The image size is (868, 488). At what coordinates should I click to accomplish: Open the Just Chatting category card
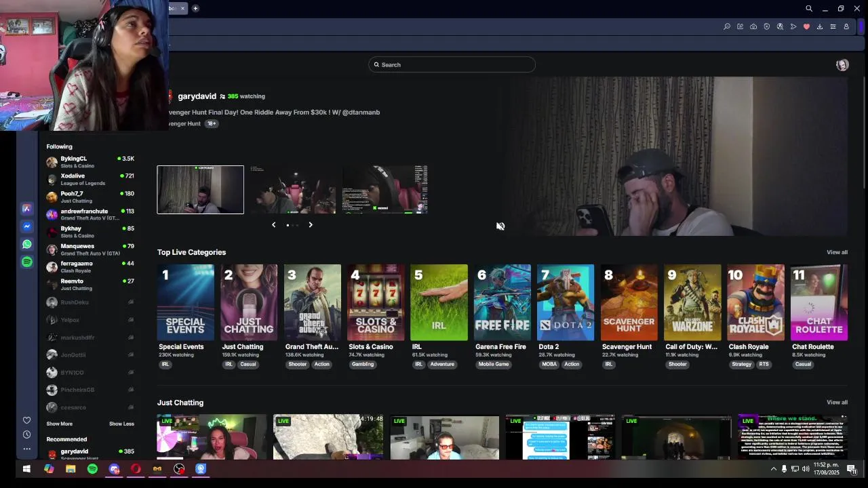click(x=249, y=302)
